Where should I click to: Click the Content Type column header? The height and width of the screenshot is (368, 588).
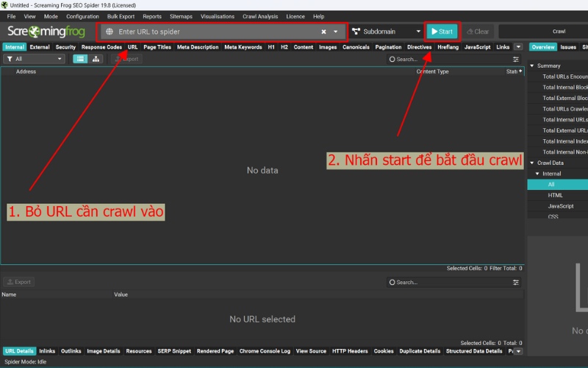[432, 71]
